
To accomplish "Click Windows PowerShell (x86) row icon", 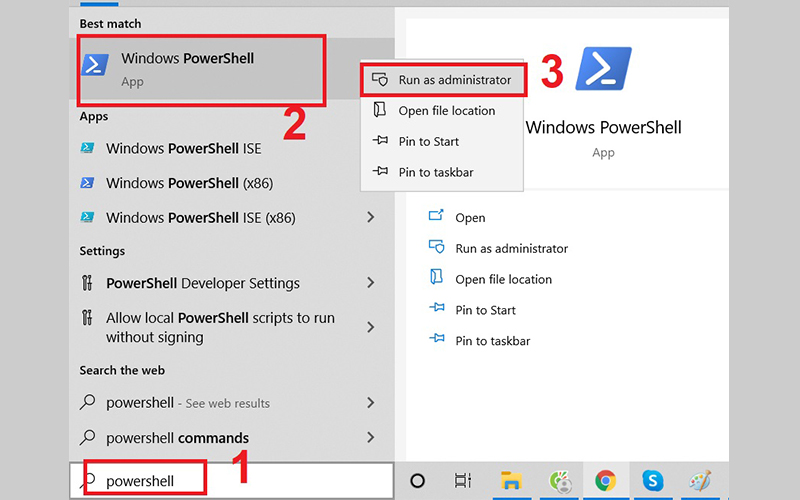I will pyautogui.click(x=87, y=183).
